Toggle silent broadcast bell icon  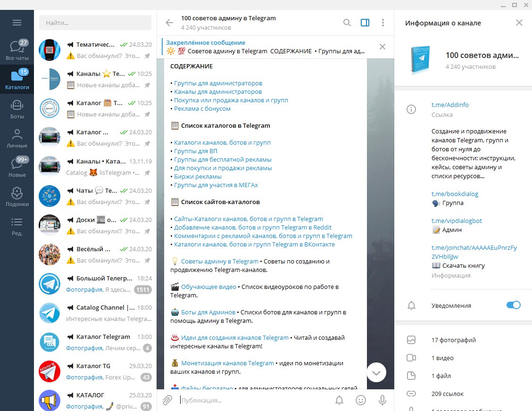click(x=339, y=400)
